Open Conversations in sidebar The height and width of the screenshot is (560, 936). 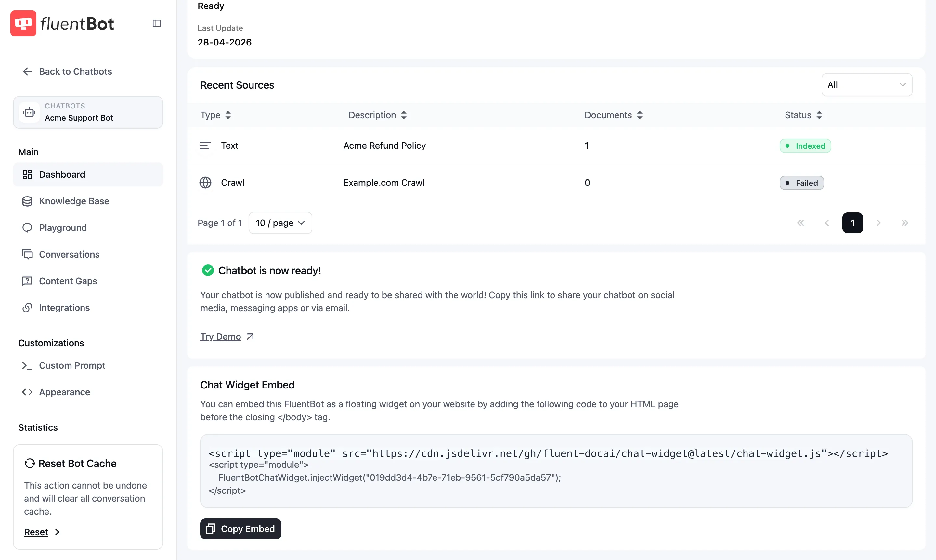click(88, 254)
